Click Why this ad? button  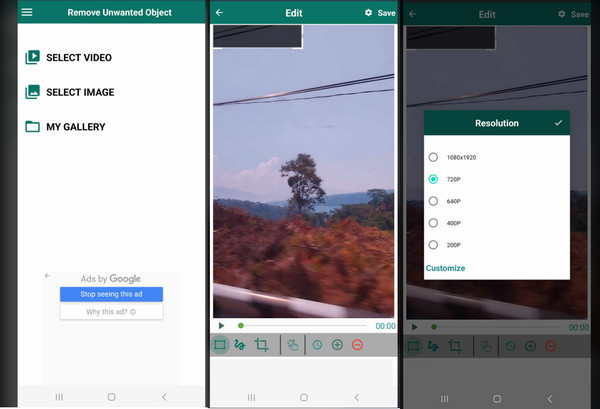[111, 312]
